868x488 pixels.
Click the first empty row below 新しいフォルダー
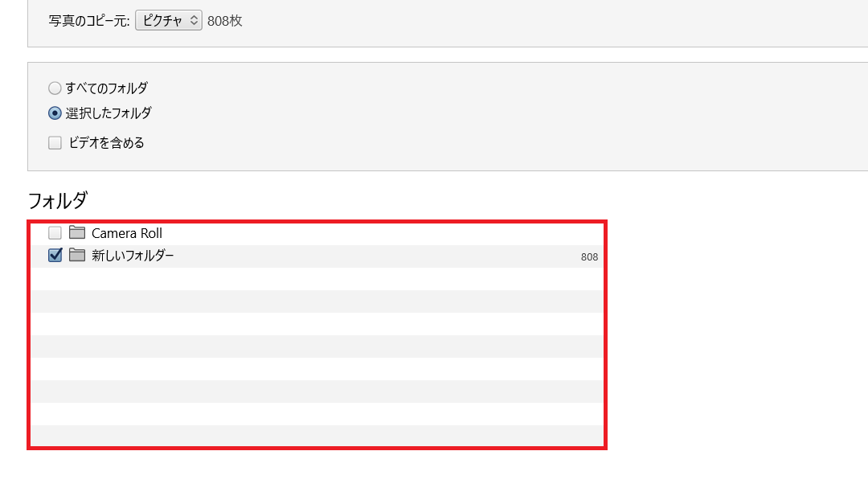click(x=317, y=278)
